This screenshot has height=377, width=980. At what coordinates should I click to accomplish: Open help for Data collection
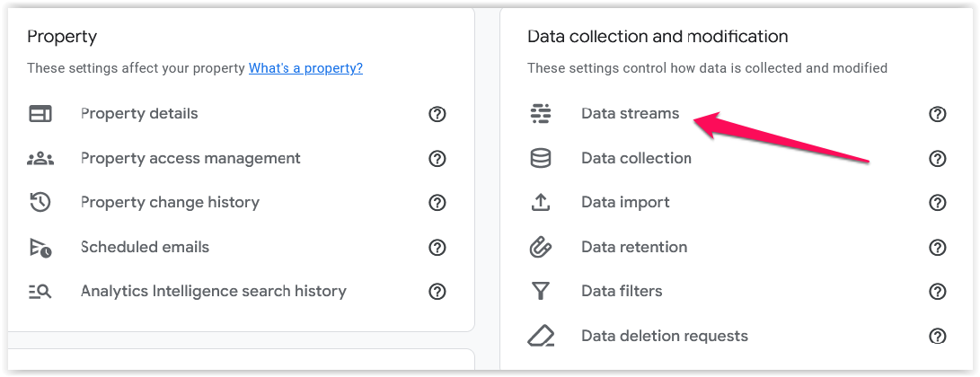pyautogui.click(x=938, y=159)
